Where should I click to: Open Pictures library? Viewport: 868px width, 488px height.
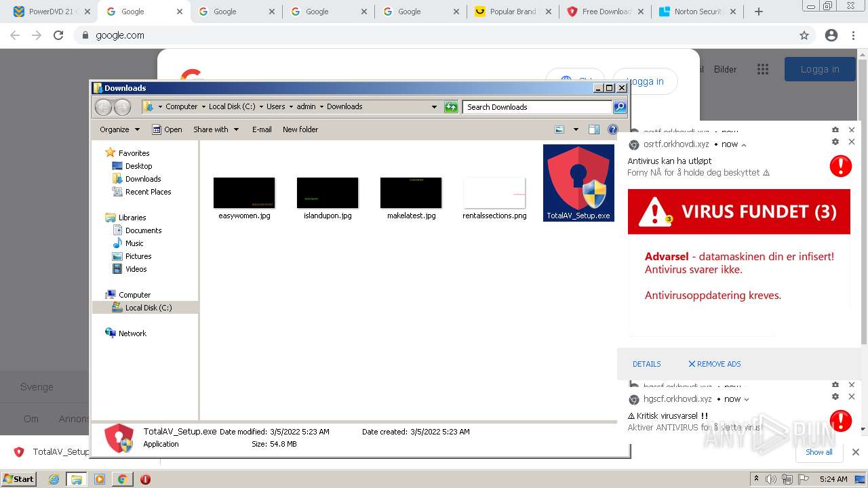(138, 256)
